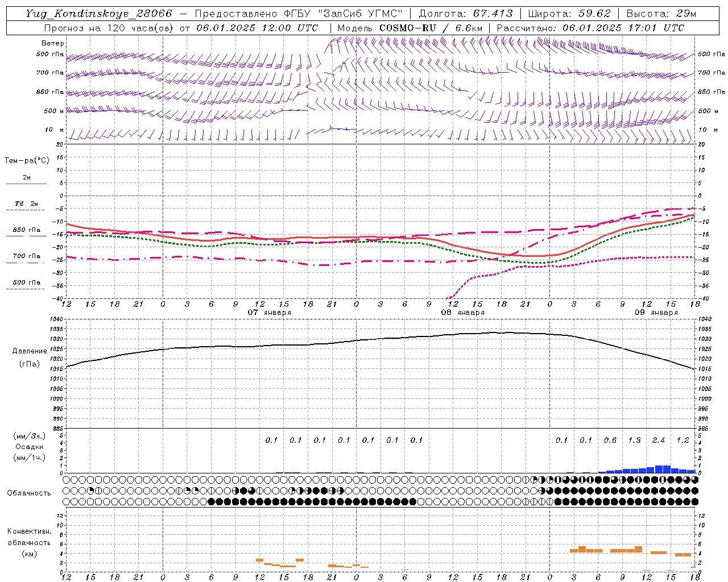Click the 700 гПа temperature legend entry

[26, 256]
